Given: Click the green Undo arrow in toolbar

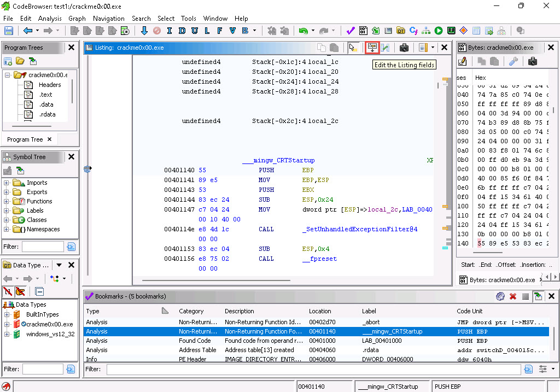Looking at the screenshot, I should coord(303,31).
